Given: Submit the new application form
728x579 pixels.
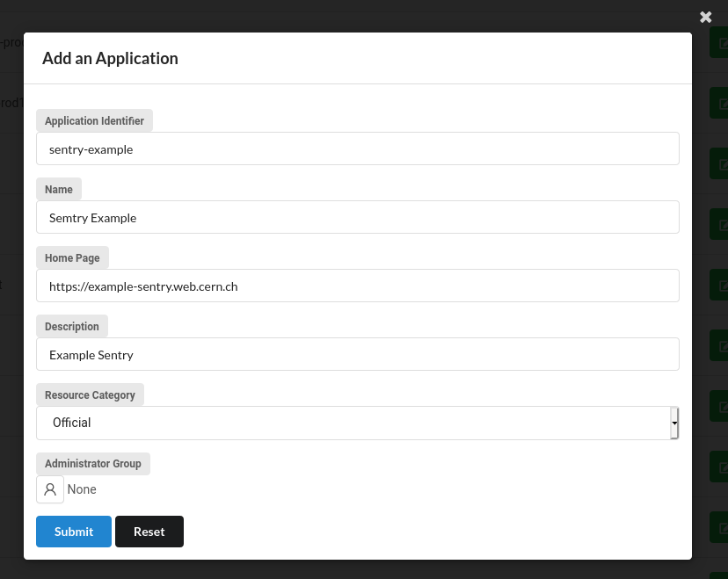Looking at the screenshot, I should tap(74, 532).
